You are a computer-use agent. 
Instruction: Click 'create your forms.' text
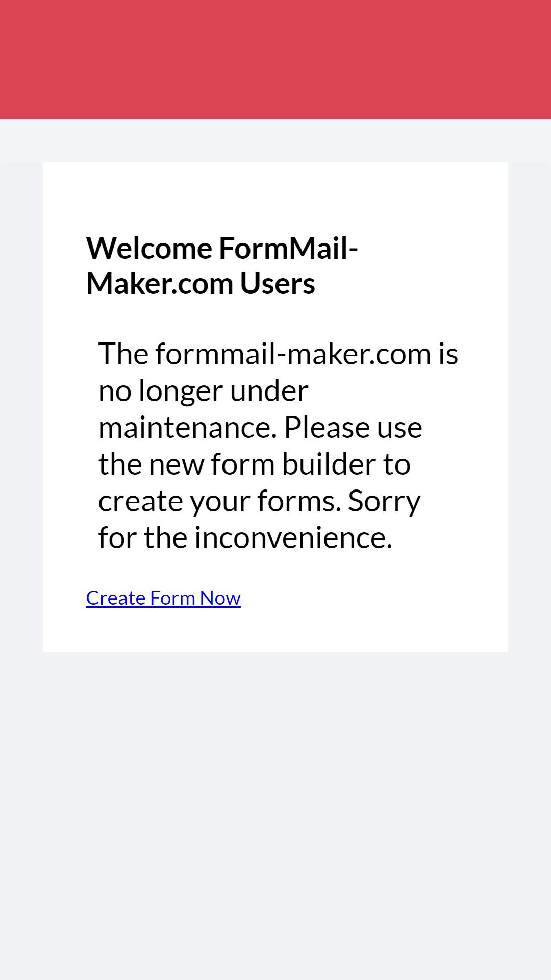click(x=219, y=501)
